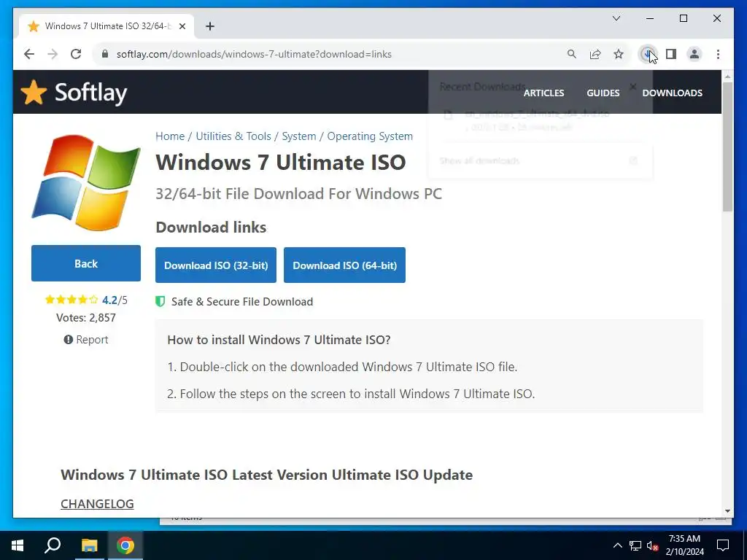This screenshot has width=747, height=560.
Task: Select the Windows 7 Ultimate ISO tab
Action: click(107, 26)
